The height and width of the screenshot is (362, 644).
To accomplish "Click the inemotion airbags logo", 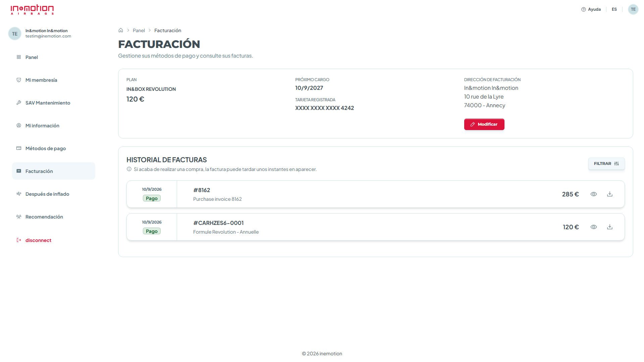I will point(32,9).
